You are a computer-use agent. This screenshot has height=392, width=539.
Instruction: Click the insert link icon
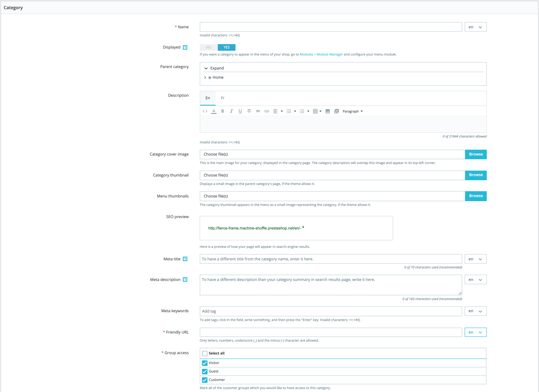coord(267,111)
